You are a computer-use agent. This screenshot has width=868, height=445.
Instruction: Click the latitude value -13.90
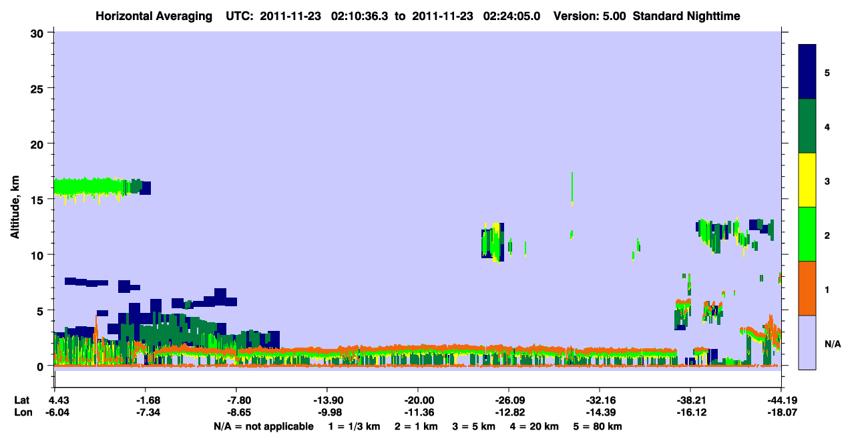327,400
